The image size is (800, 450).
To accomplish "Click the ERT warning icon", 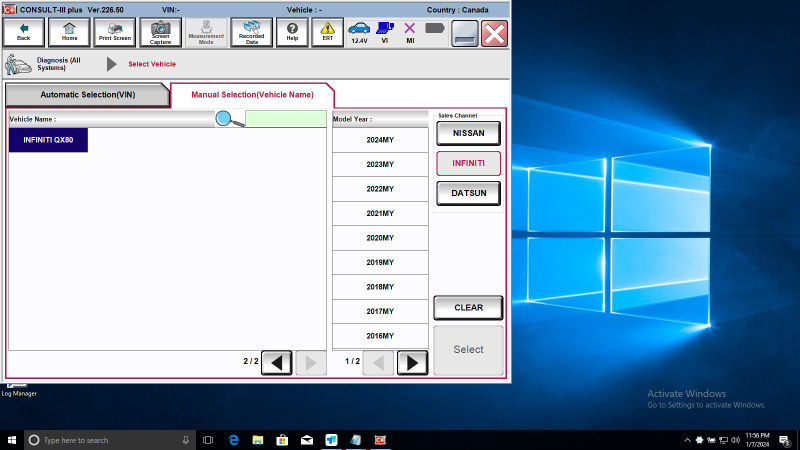I will (x=328, y=33).
